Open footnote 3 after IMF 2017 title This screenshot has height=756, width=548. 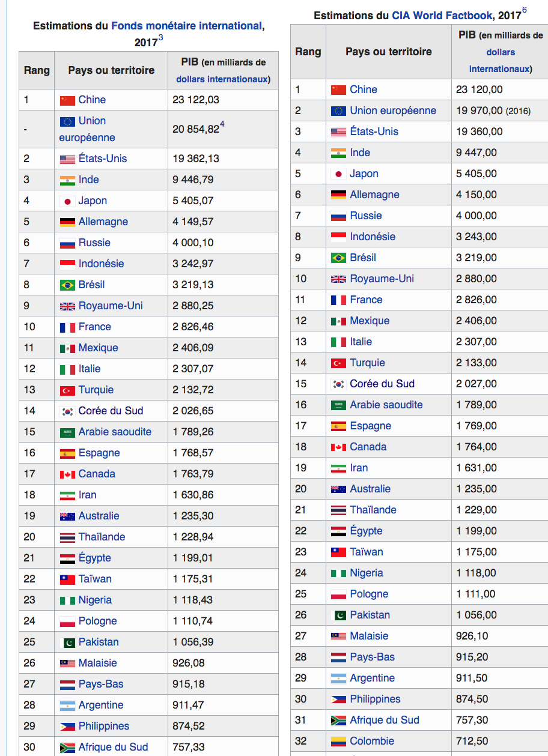tap(161, 39)
